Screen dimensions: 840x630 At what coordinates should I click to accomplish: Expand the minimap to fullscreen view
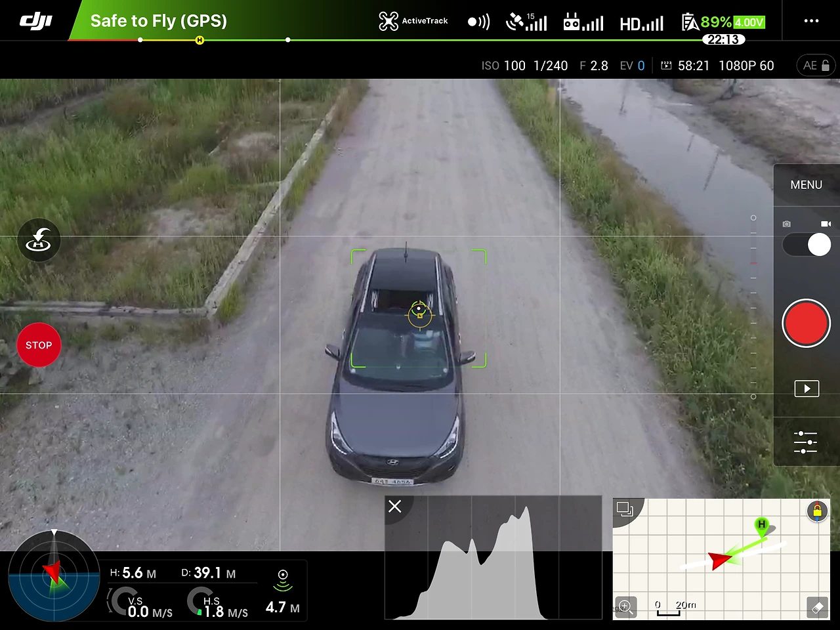624,509
